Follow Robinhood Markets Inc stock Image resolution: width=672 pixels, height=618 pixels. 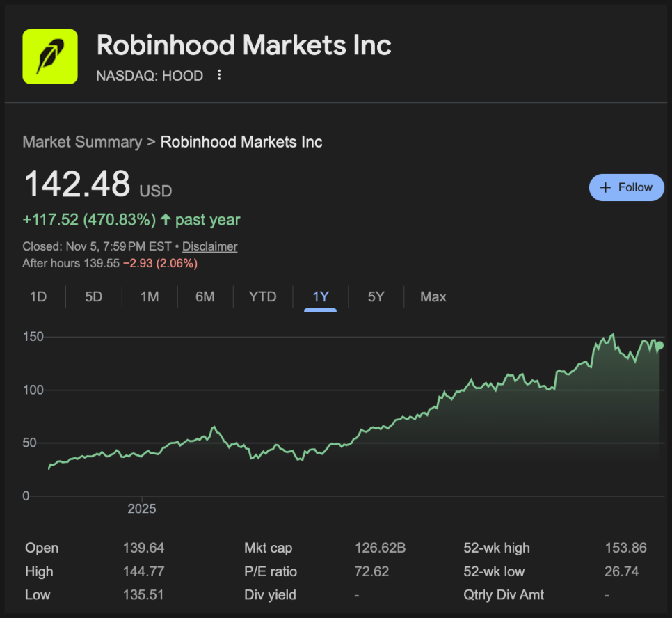(x=627, y=187)
